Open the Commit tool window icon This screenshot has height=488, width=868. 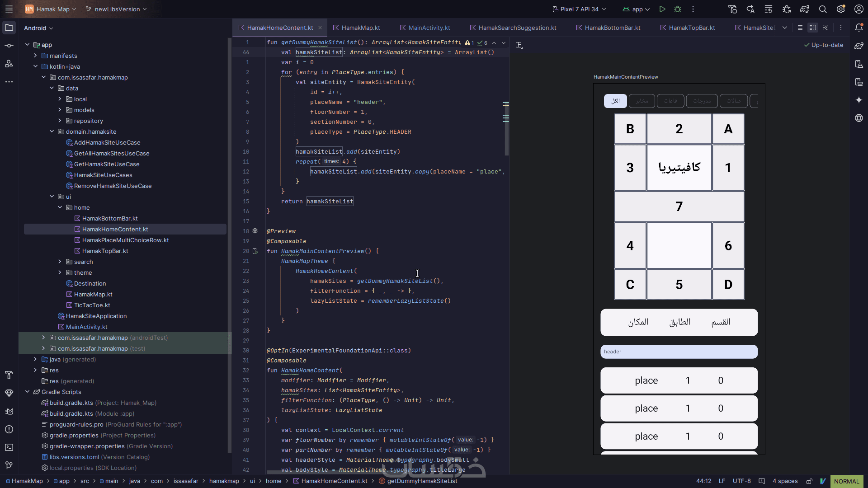pos(9,46)
